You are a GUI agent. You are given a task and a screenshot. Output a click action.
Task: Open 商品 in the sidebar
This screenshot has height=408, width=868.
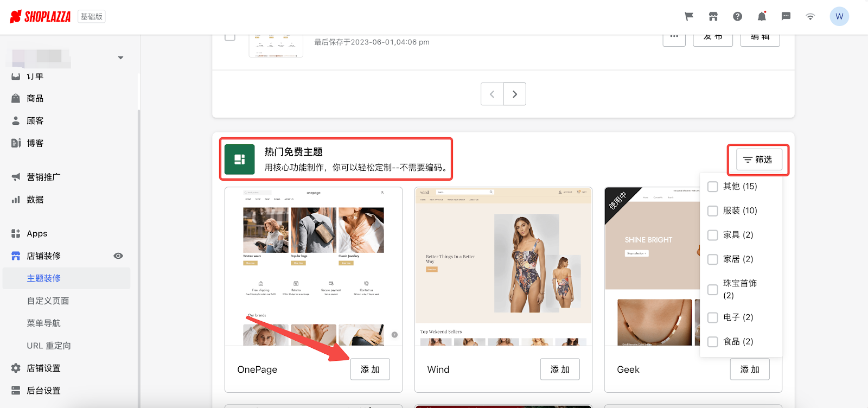(x=35, y=98)
